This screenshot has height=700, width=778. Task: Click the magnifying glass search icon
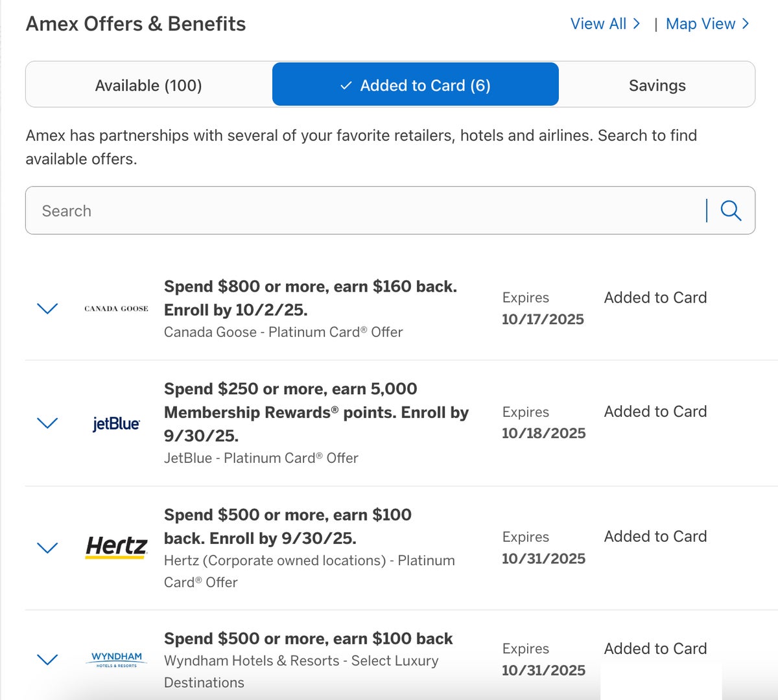(731, 211)
